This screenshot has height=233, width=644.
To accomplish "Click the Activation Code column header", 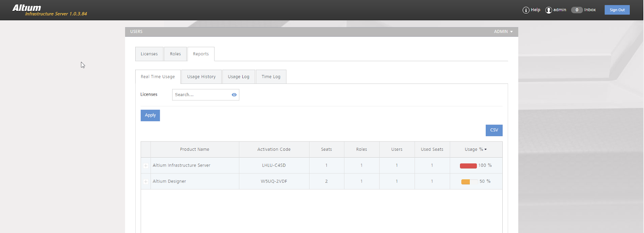I will 274,150.
